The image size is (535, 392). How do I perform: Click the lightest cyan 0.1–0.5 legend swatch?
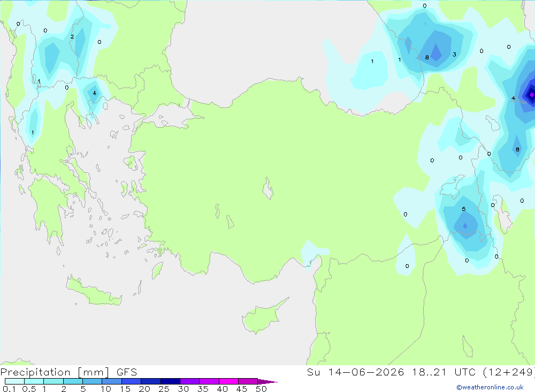(14, 381)
